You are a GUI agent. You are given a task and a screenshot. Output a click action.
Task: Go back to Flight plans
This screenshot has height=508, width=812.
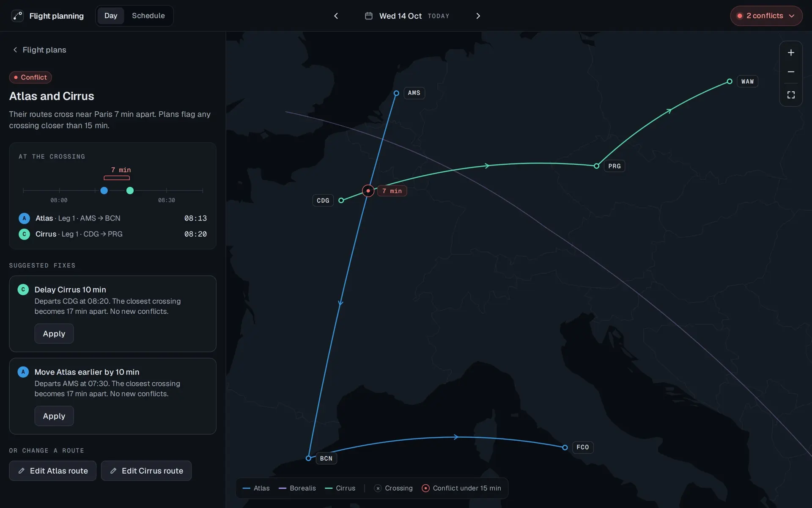pos(39,50)
